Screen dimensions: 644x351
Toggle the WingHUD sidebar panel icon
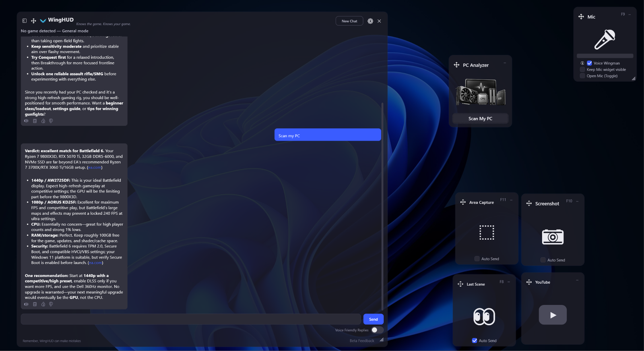pos(25,21)
